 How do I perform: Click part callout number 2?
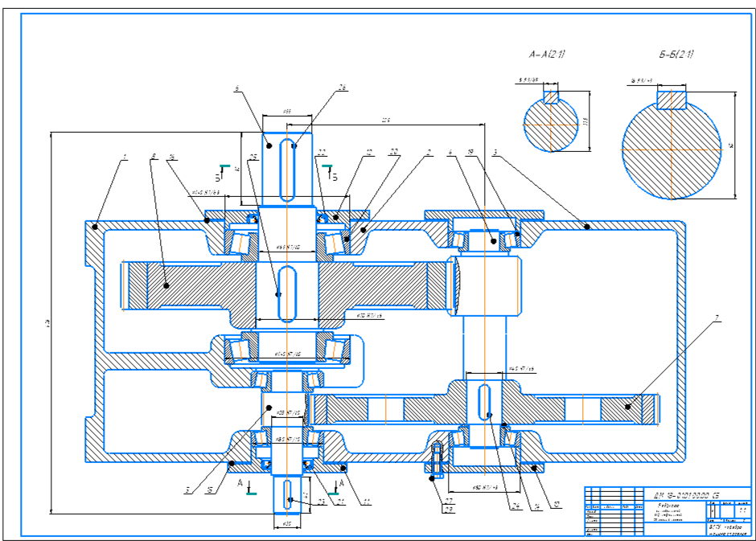(x=428, y=152)
